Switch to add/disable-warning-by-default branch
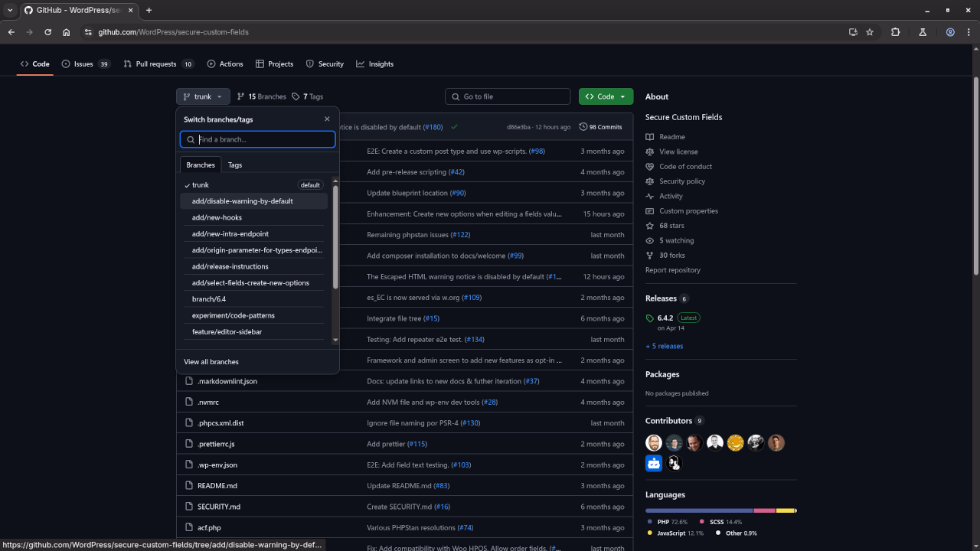 click(253, 201)
